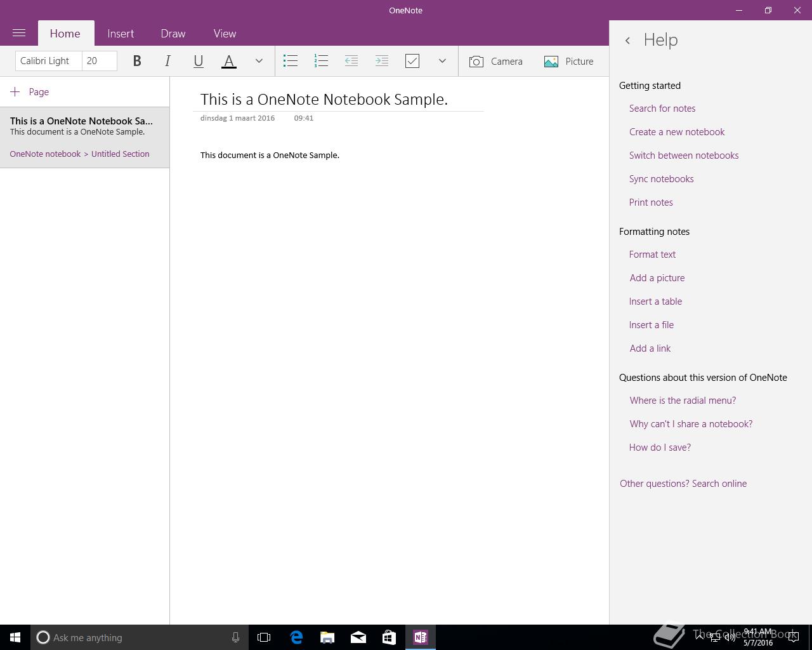Open the 'Print notes' help topic
Image resolution: width=812 pixels, height=650 pixels.
click(x=651, y=202)
